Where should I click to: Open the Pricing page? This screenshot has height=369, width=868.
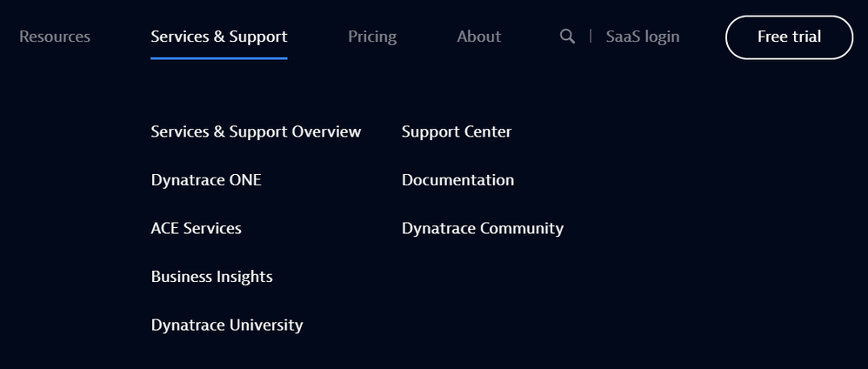pos(372,37)
